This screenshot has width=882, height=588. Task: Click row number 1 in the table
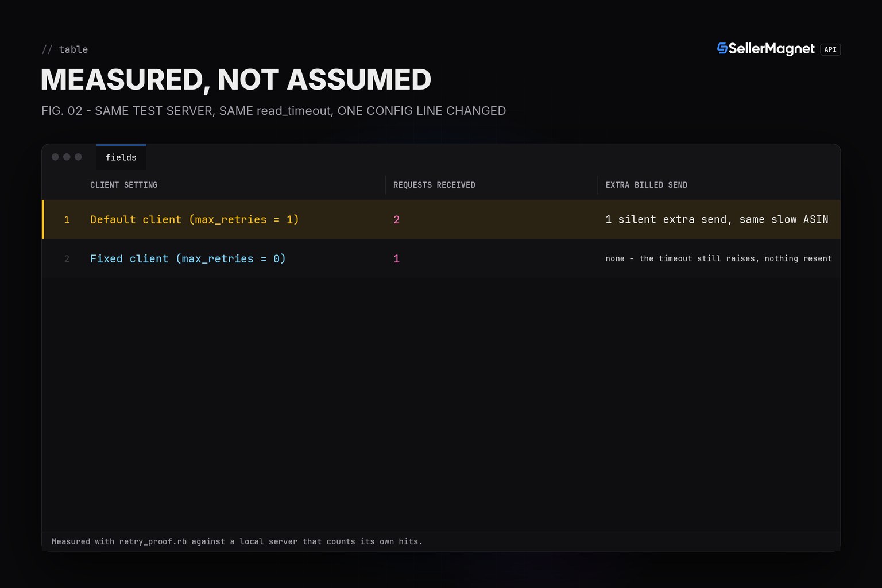point(67,219)
